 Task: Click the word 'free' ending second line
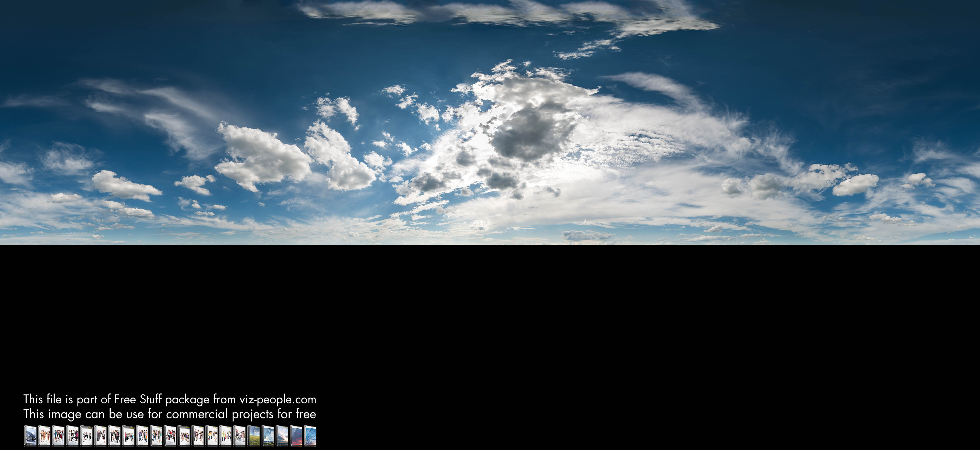(x=306, y=414)
